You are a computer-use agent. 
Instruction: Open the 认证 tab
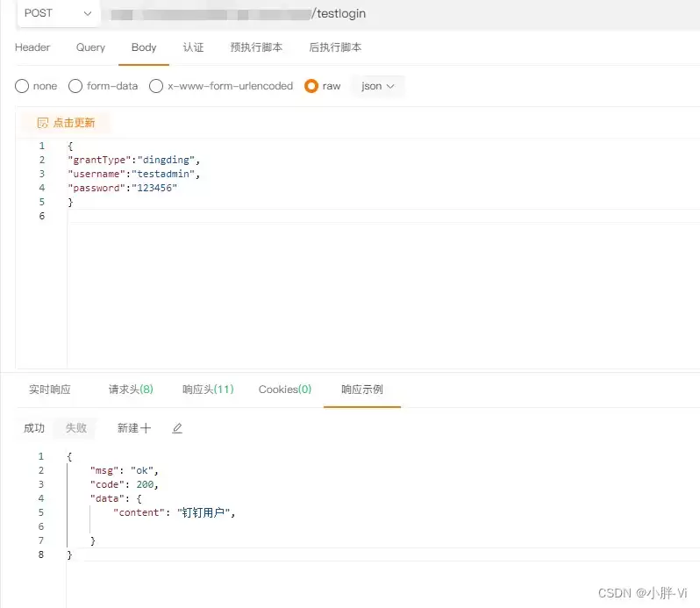click(193, 47)
